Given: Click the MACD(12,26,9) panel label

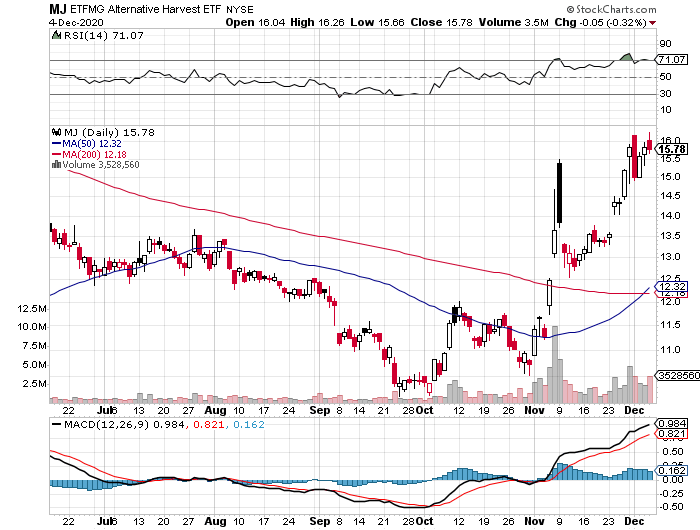Looking at the screenshot, I should point(106,425).
